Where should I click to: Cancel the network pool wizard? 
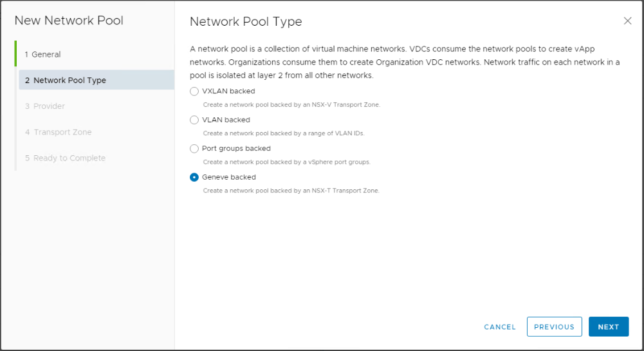499,327
